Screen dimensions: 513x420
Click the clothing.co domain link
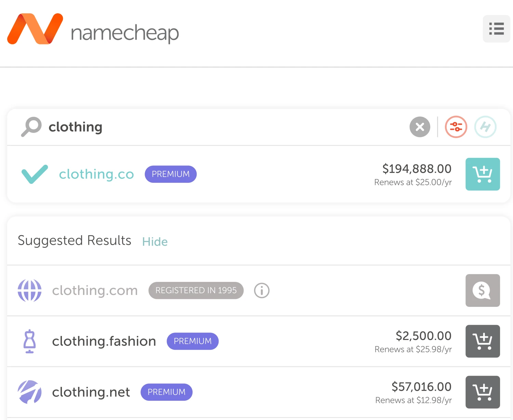96,174
